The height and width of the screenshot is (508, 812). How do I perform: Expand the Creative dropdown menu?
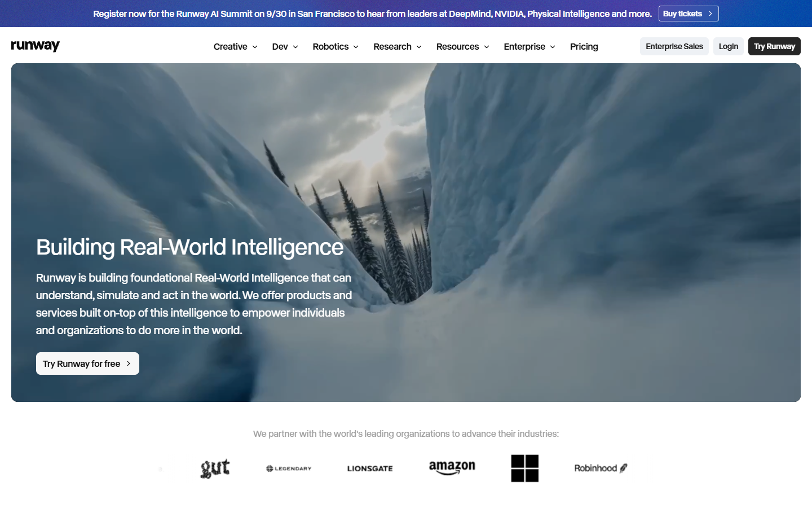click(236, 46)
